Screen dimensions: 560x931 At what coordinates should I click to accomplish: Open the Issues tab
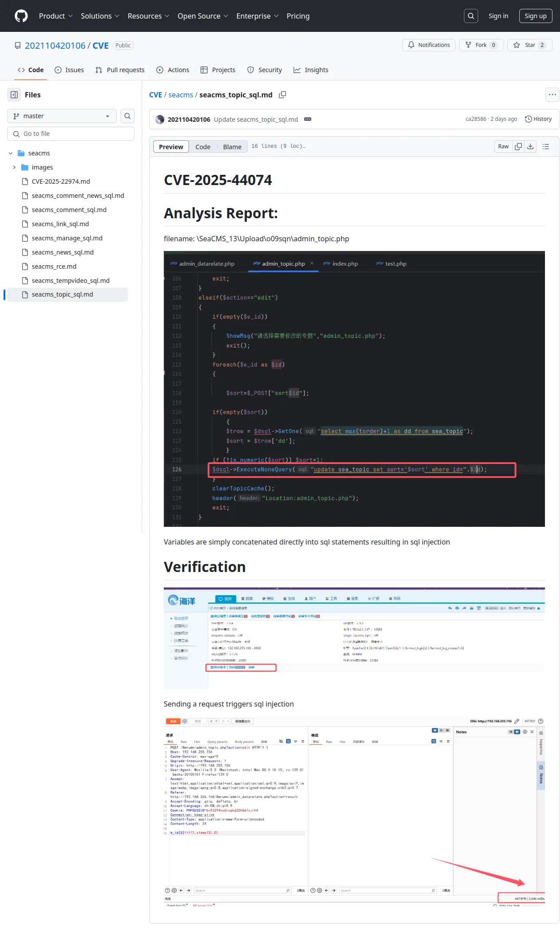[x=69, y=70]
